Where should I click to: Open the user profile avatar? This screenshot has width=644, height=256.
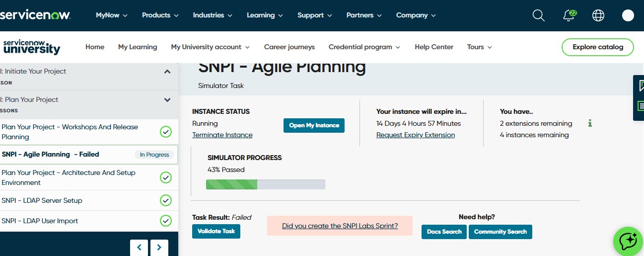tap(628, 15)
